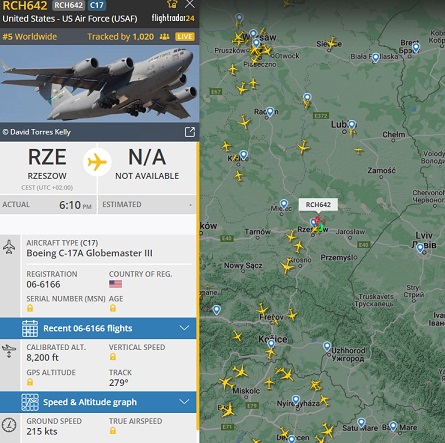Click the RCH642 label on the map

[x=318, y=205]
